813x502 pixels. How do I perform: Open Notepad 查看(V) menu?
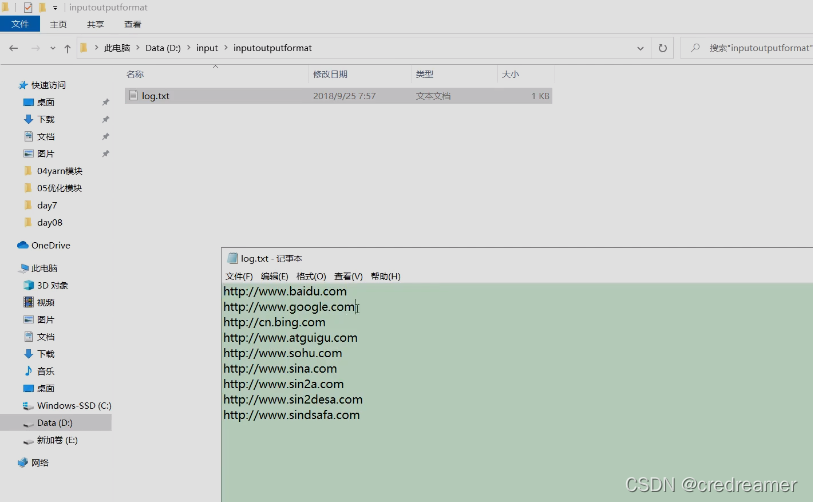pyautogui.click(x=348, y=276)
